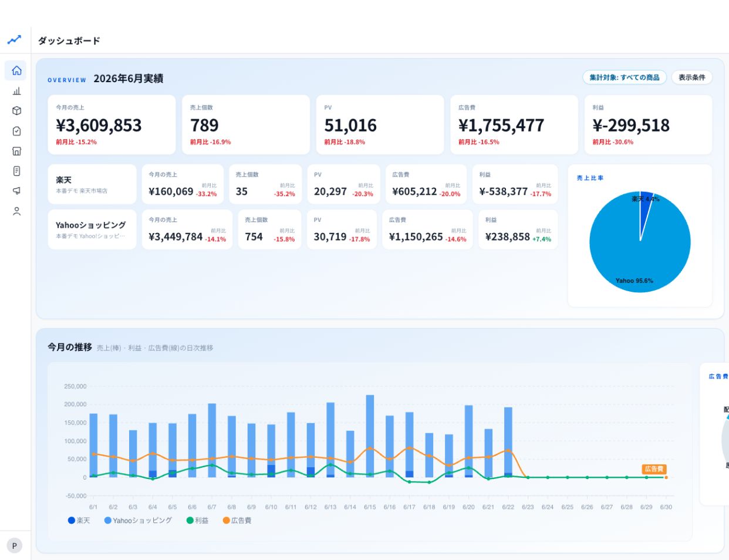Click the 前月比 -15.2% sales change
The height and width of the screenshot is (560, 729).
76,142
